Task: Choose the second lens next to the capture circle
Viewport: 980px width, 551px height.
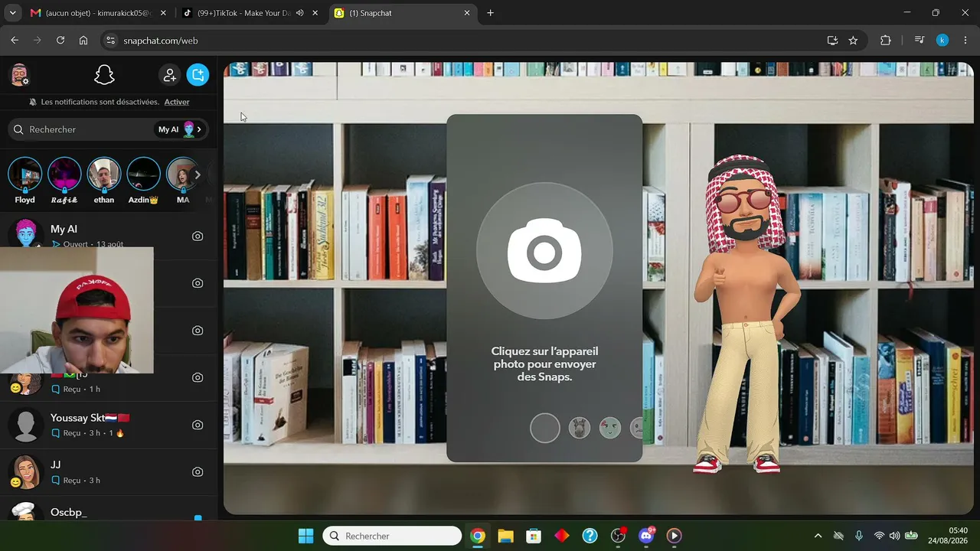Action: (580, 428)
